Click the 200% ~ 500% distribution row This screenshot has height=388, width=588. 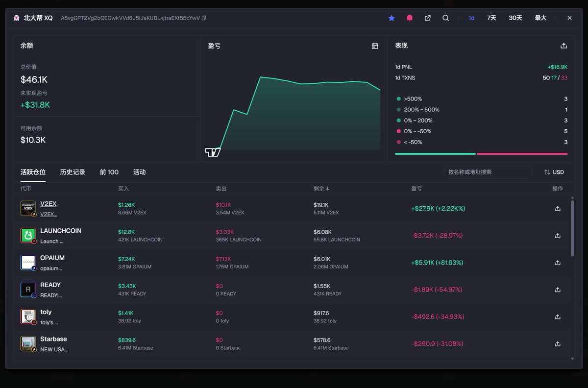pyautogui.click(x=481, y=110)
